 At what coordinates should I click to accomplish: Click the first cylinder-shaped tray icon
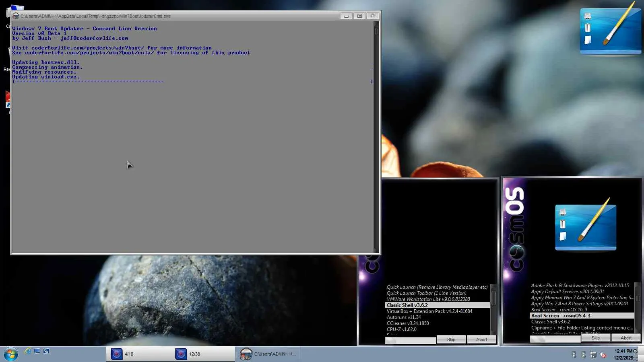pyautogui.click(x=574, y=354)
